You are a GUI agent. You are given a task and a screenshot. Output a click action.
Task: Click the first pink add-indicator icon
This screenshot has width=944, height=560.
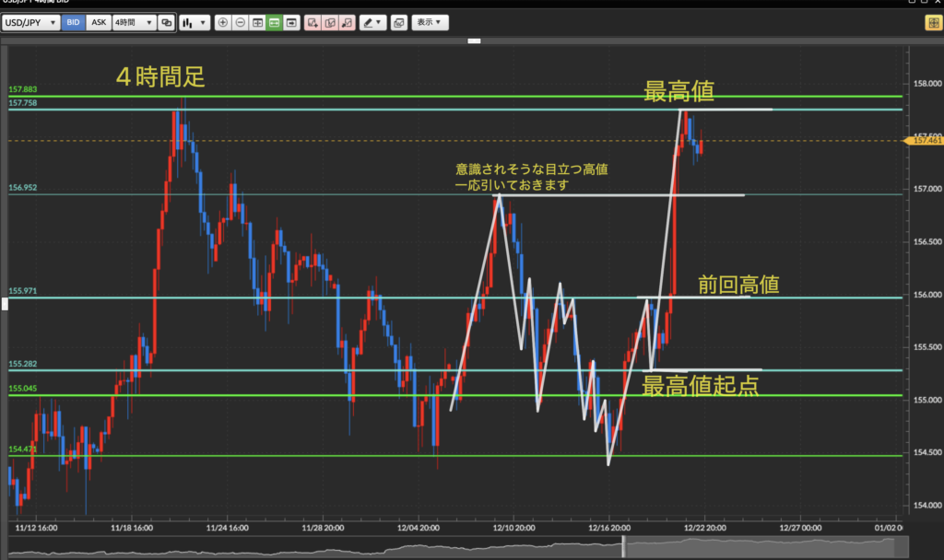pyautogui.click(x=313, y=22)
